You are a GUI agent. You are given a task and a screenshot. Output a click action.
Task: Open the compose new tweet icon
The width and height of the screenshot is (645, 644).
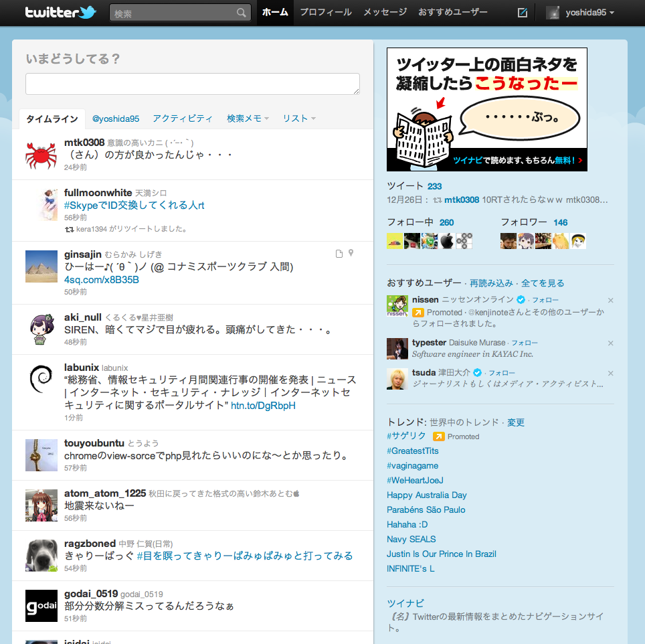523,13
